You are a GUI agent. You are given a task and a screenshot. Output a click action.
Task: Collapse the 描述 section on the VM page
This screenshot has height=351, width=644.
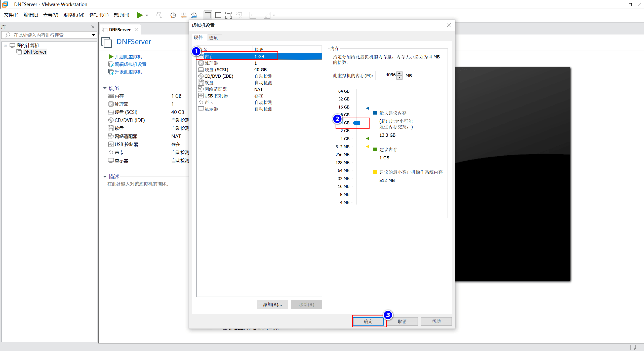[x=105, y=177]
